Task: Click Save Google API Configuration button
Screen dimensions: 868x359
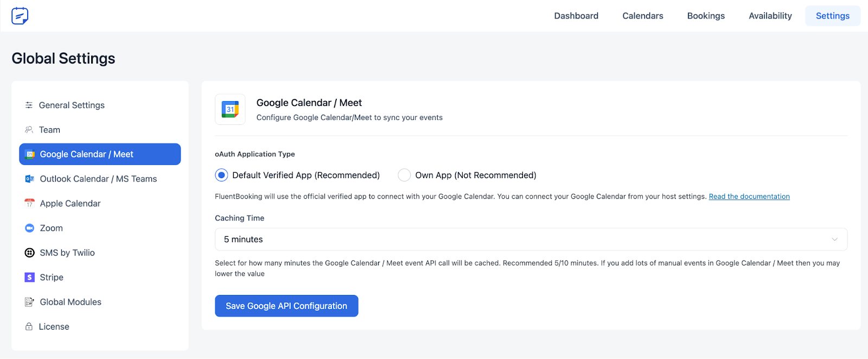Action: point(286,306)
